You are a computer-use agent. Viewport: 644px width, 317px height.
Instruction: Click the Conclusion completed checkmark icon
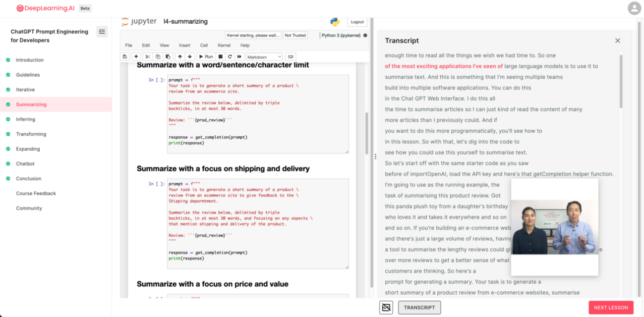8,178
